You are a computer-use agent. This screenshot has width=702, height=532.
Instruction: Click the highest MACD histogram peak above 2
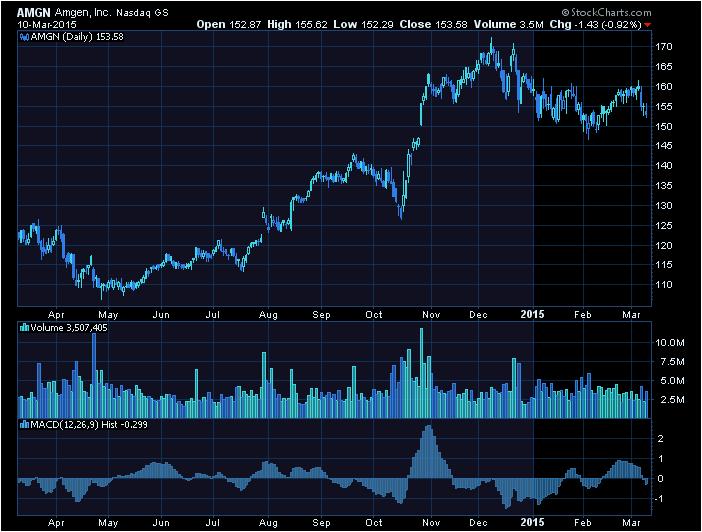coord(429,451)
